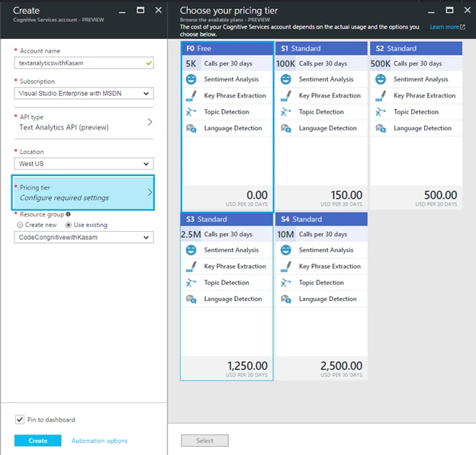Click green checkmark in Account name field
Viewport: 476px width, 455px height.
coord(149,63)
